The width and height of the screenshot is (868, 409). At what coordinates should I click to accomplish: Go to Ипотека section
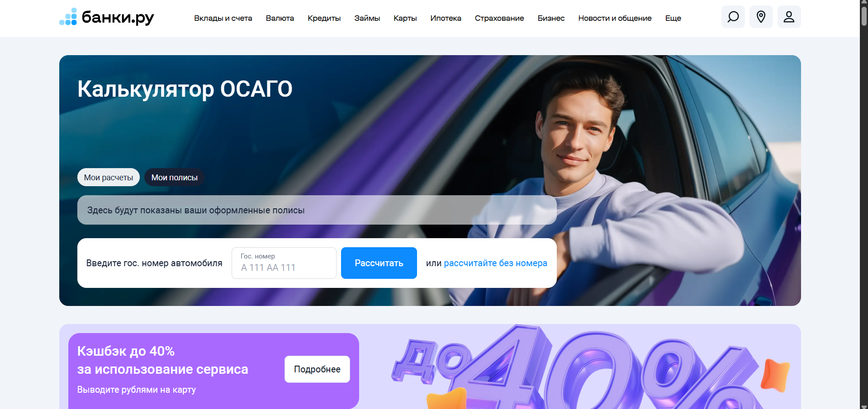pyautogui.click(x=446, y=18)
